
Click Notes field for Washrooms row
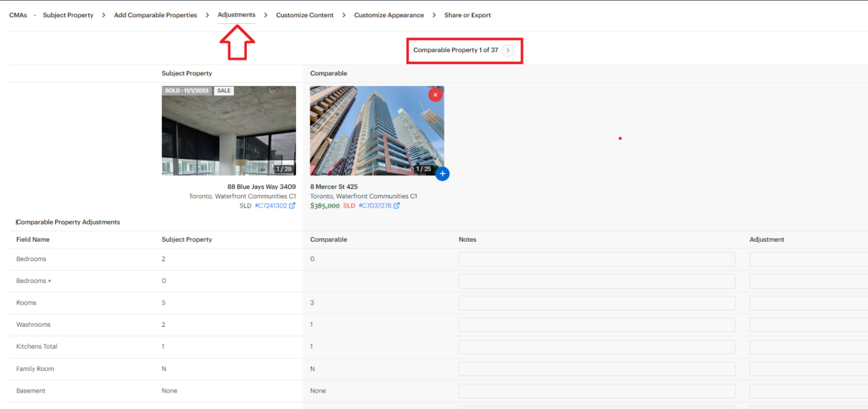pos(597,325)
